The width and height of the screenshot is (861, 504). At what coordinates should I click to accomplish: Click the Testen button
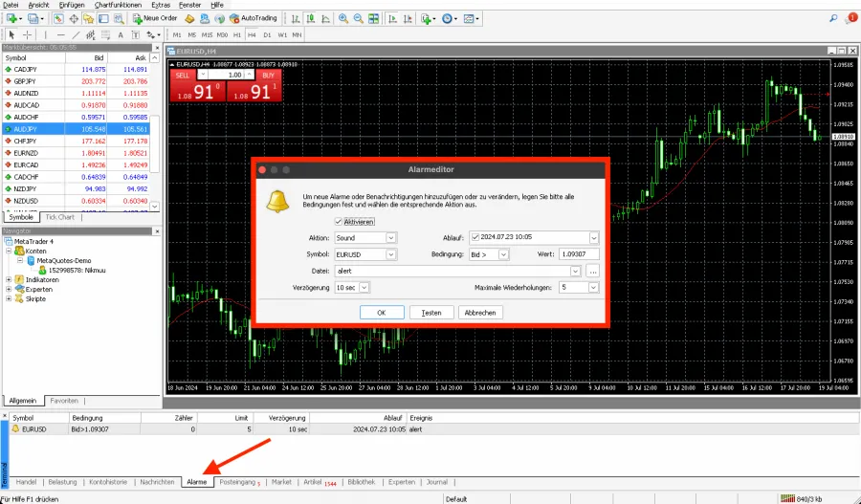coord(431,313)
